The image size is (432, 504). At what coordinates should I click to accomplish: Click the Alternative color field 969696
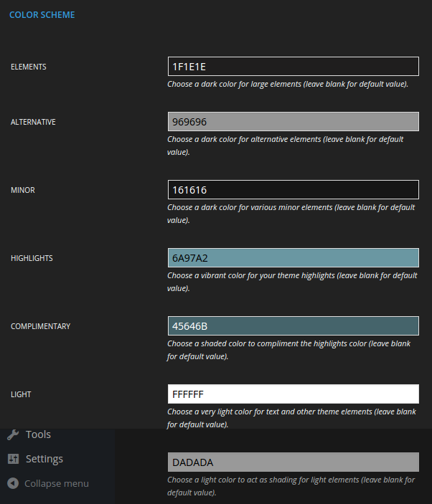pyautogui.click(x=293, y=122)
